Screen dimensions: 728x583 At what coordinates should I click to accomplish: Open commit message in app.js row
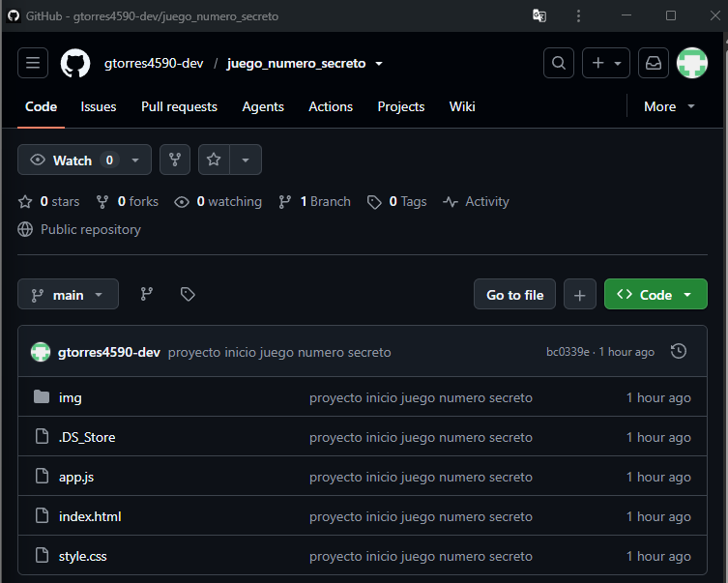(x=421, y=478)
